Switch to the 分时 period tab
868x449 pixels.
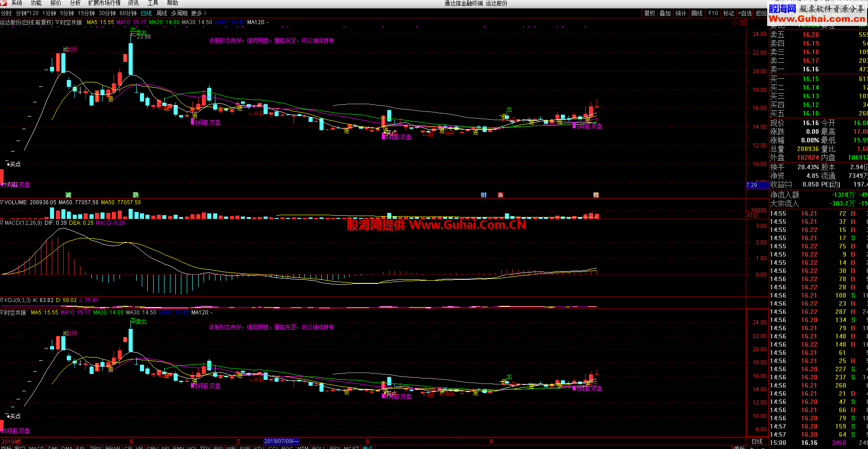(6, 13)
